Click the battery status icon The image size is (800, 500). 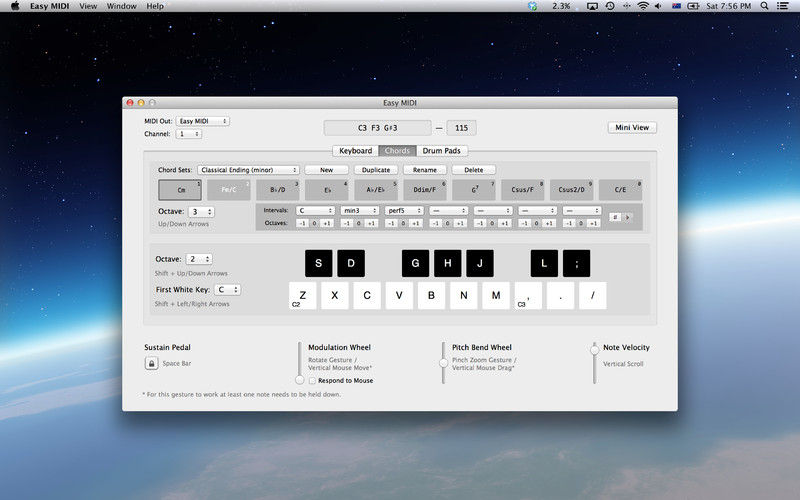point(693,6)
